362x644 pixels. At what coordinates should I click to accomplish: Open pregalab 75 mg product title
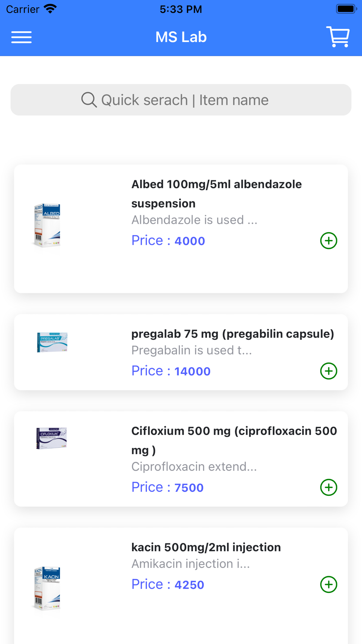[x=232, y=334]
